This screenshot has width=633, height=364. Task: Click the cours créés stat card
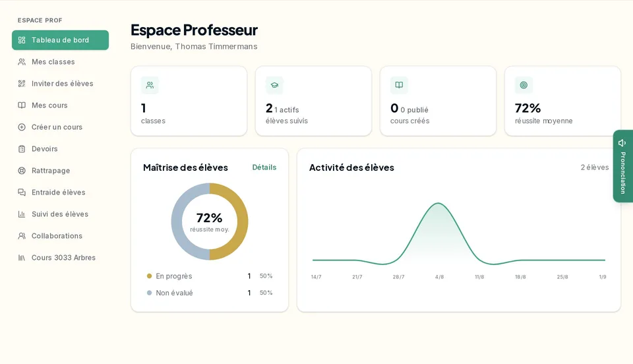(438, 101)
